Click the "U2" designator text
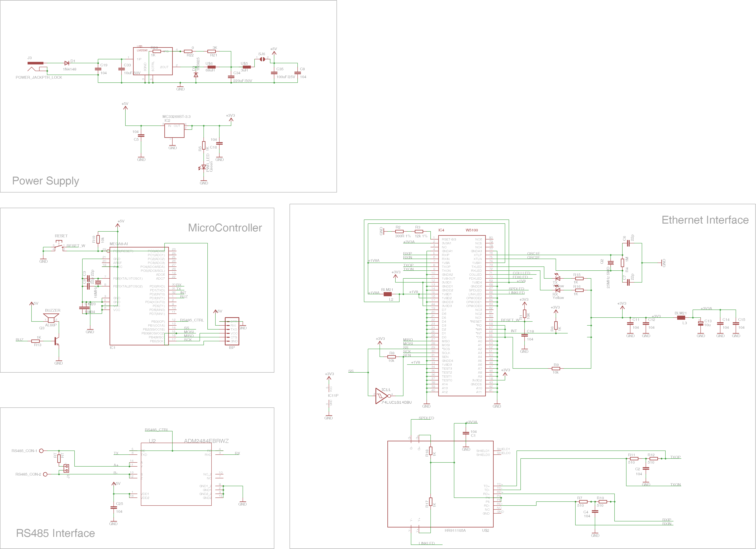Viewport: 756px width, 549px height. 152,441
